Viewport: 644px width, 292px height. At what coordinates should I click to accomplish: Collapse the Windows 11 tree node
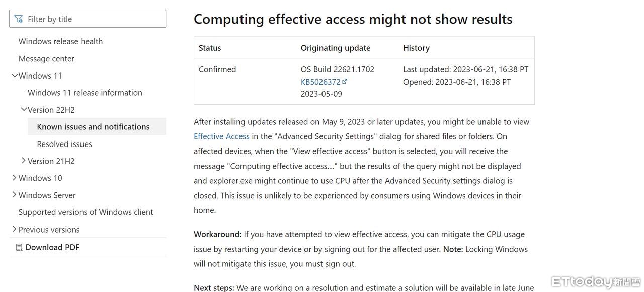[15, 76]
